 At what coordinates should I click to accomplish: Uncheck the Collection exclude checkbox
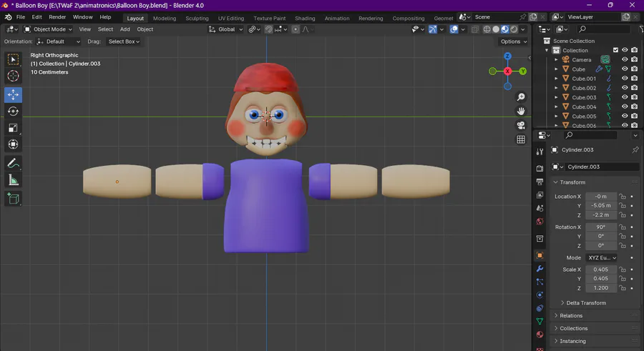click(615, 50)
